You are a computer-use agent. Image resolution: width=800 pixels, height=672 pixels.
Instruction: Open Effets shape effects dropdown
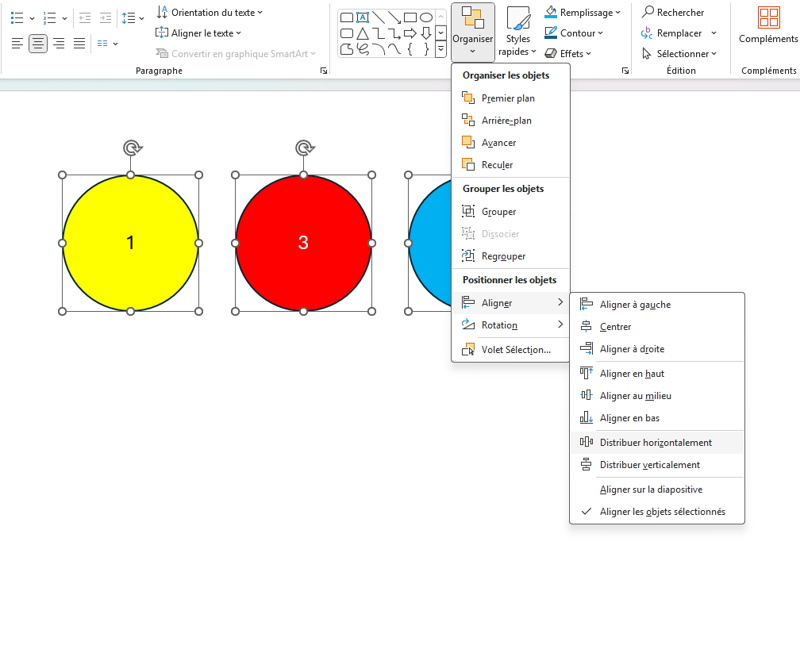tap(568, 53)
